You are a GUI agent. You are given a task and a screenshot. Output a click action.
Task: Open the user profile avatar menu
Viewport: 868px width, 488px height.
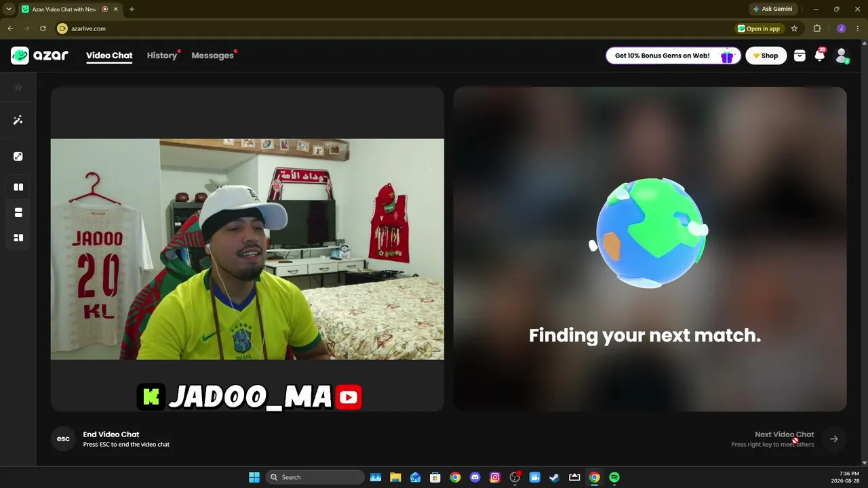[842, 56]
